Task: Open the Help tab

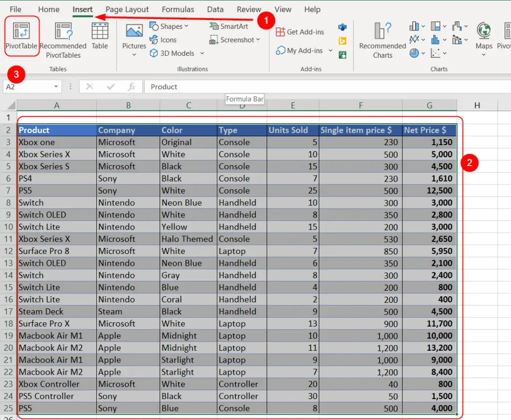Action: 312,9
